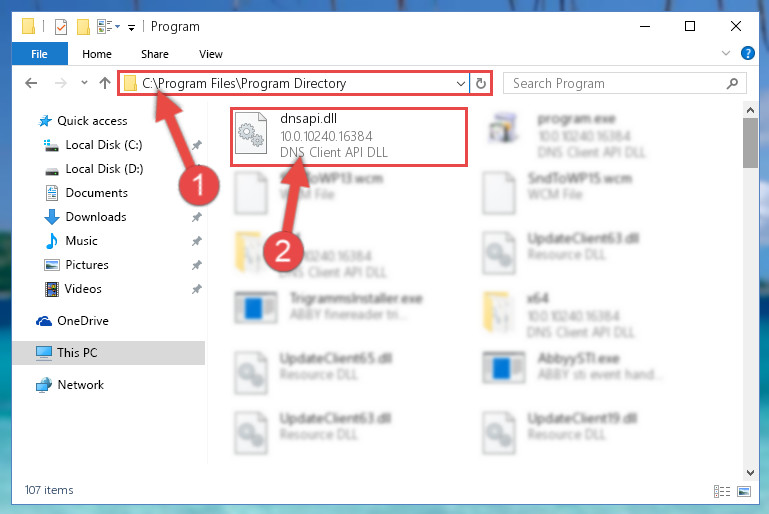The image size is (769, 514).
Task: Unpin Downloads using its pin icon
Action: 197,217
